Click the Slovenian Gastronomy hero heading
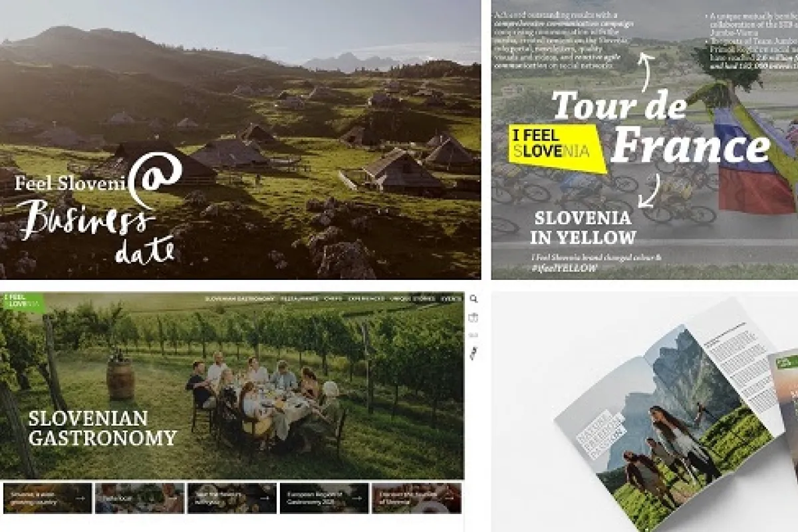Screen dimensions: 798x532 tap(102, 428)
